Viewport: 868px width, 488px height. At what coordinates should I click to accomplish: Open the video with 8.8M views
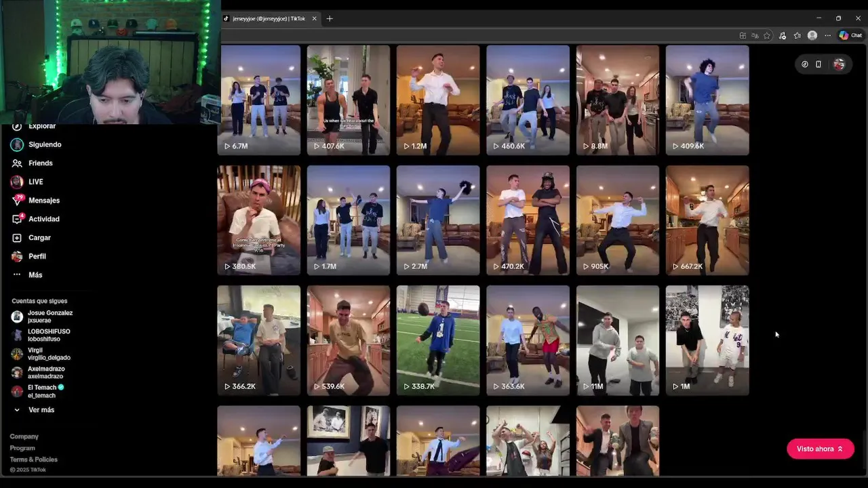[617, 100]
